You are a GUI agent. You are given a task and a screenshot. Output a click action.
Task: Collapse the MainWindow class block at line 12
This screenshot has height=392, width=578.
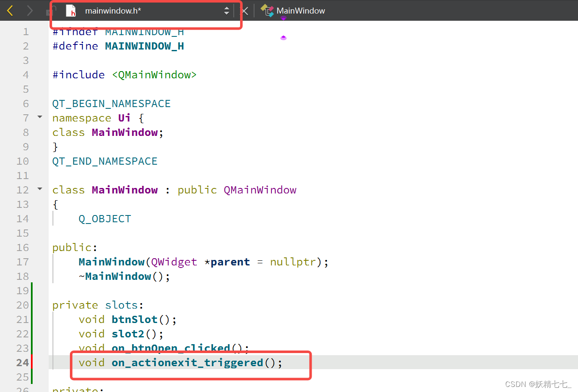(x=40, y=189)
